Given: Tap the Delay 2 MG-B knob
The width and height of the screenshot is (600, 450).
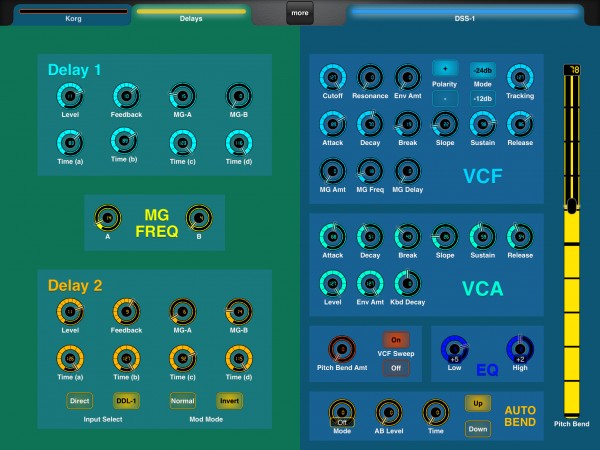Looking at the screenshot, I should click(x=239, y=312).
